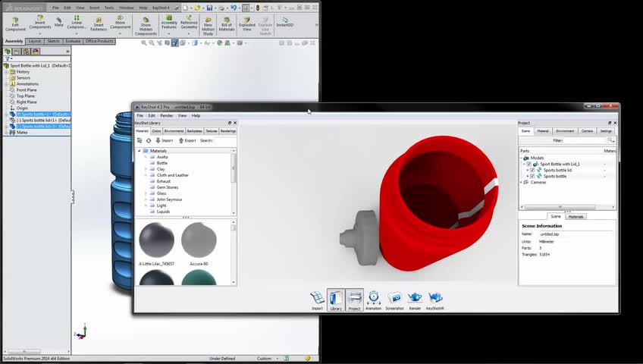This screenshot has height=364, width=643.
Task: Open the Animation tool in KeyShot
Action: coord(373,300)
